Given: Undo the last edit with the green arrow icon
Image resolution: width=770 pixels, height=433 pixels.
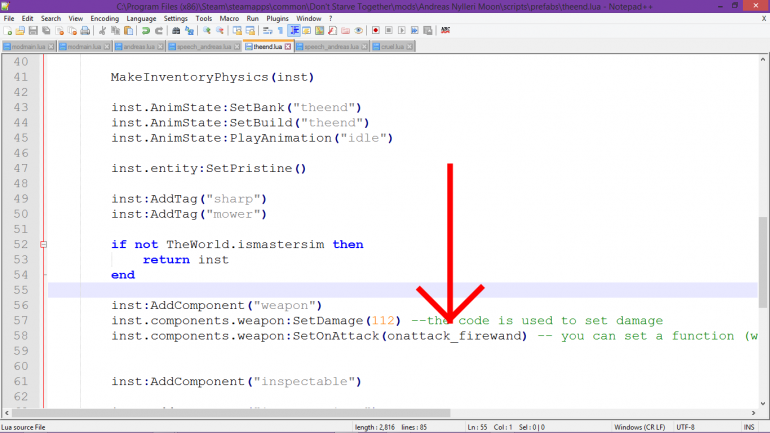Looking at the screenshot, I should (146, 31).
